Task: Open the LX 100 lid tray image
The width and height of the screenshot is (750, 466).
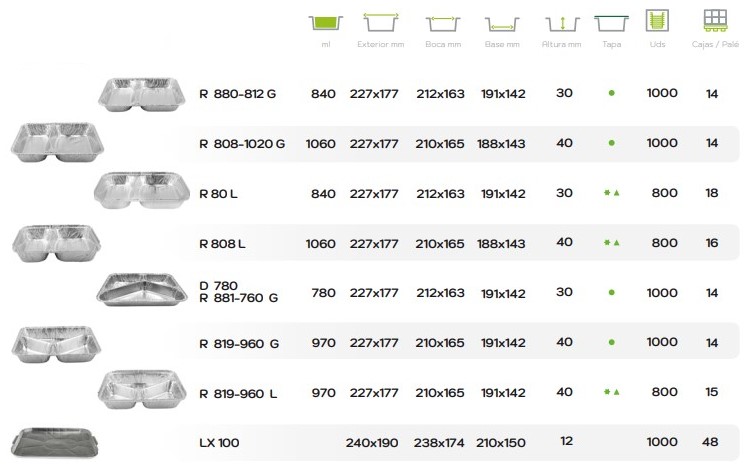Action: tap(55, 443)
